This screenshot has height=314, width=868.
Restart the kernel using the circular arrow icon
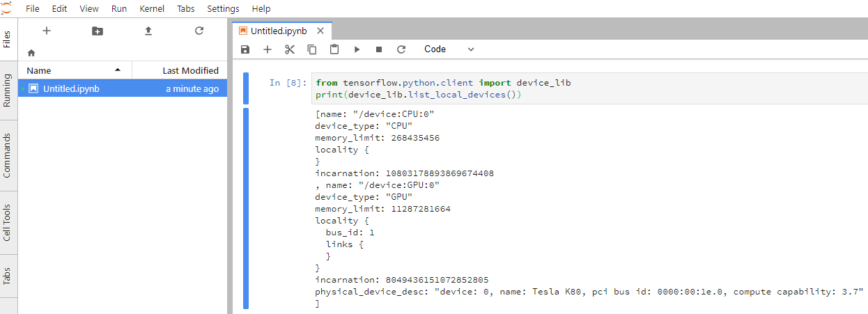(x=401, y=49)
